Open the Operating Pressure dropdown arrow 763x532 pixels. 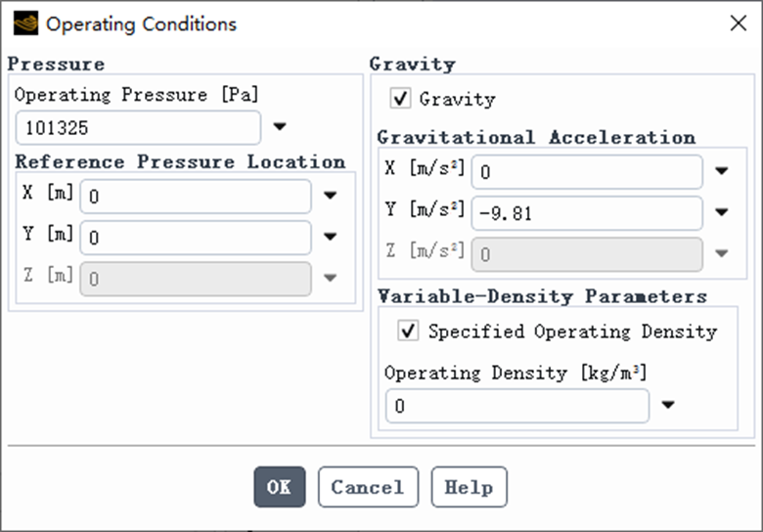tap(280, 127)
